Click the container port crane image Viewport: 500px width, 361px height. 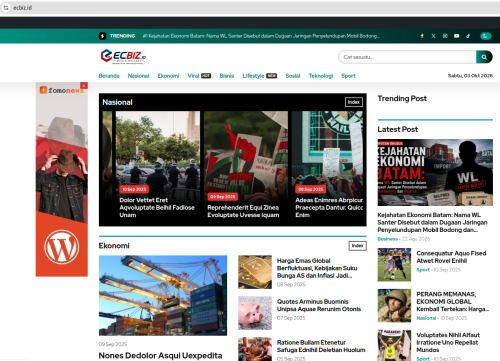click(x=163, y=295)
